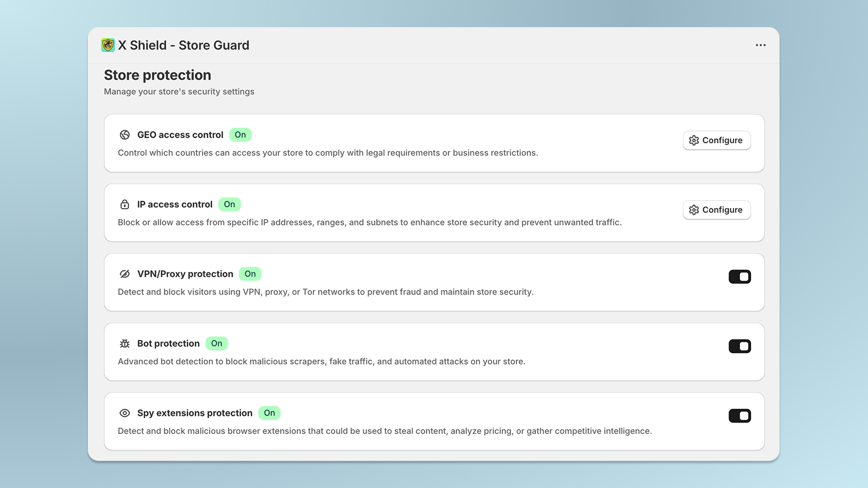Click the gear icon beside IP Configure
This screenshot has height=488, width=868.
coord(694,210)
